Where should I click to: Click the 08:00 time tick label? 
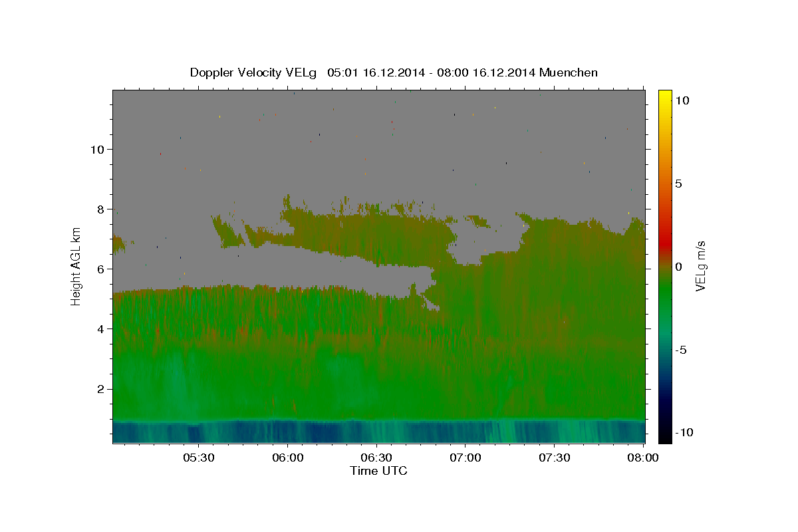tap(642, 458)
